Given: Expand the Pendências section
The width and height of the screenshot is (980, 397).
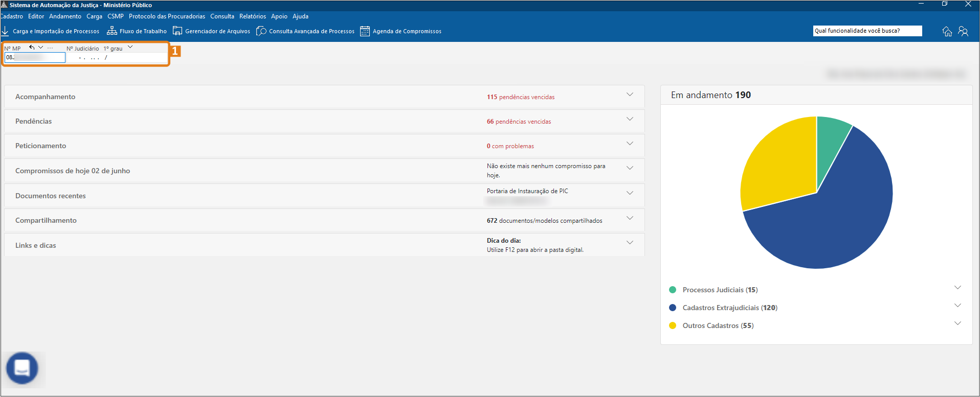Looking at the screenshot, I should [x=630, y=119].
